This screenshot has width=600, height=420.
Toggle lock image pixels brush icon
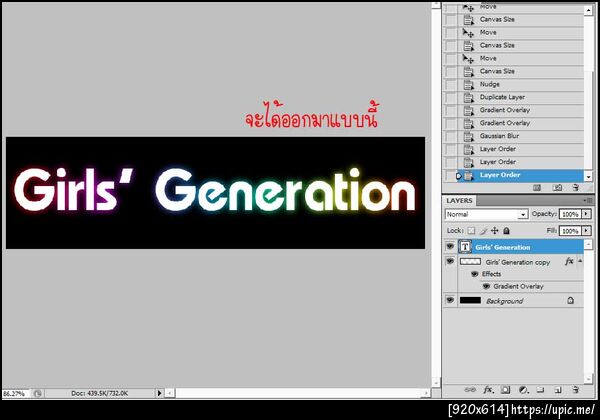click(483, 231)
